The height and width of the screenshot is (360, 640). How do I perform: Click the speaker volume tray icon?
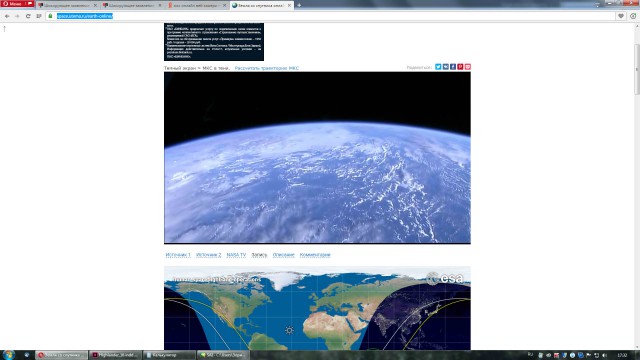point(604,356)
